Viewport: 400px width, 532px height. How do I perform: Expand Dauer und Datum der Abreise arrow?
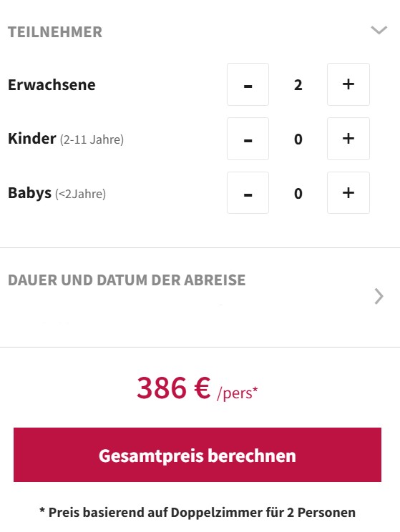point(379,296)
